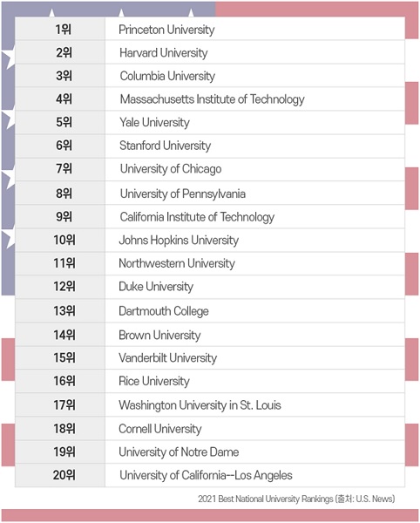Select Johns Hopkins University row
This screenshot has width=420, height=523.
click(x=210, y=241)
